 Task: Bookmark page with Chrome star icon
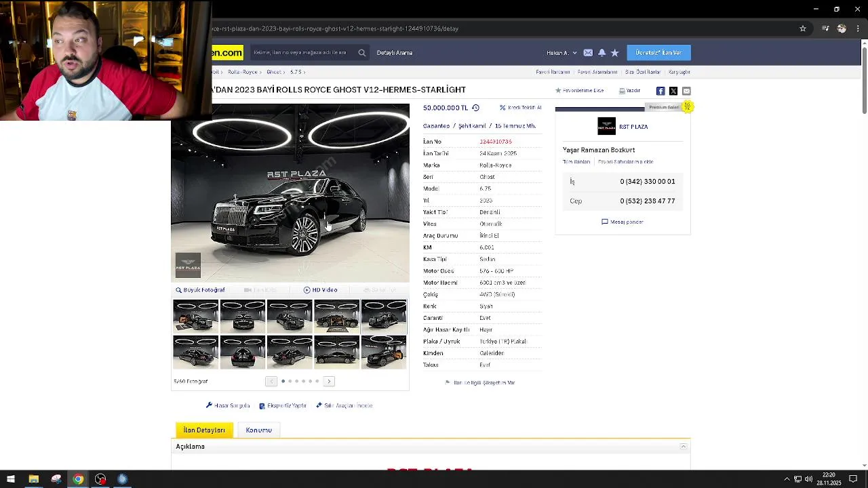(x=803, y=28)
